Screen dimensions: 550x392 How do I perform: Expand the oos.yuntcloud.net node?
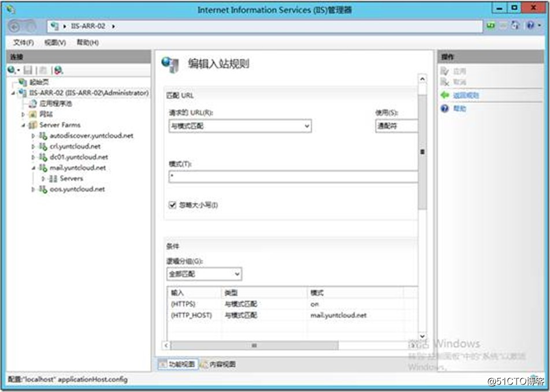tap(34, 189)
